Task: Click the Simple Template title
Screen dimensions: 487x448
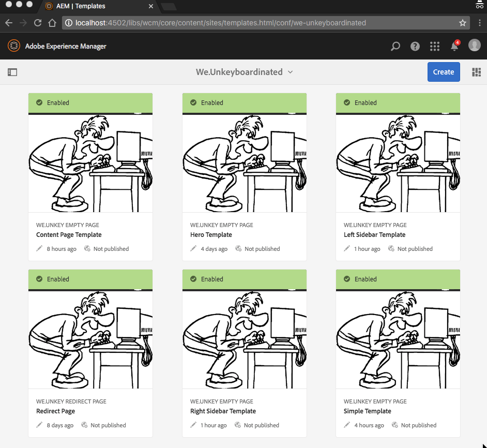Action: (x=367, y=411)
